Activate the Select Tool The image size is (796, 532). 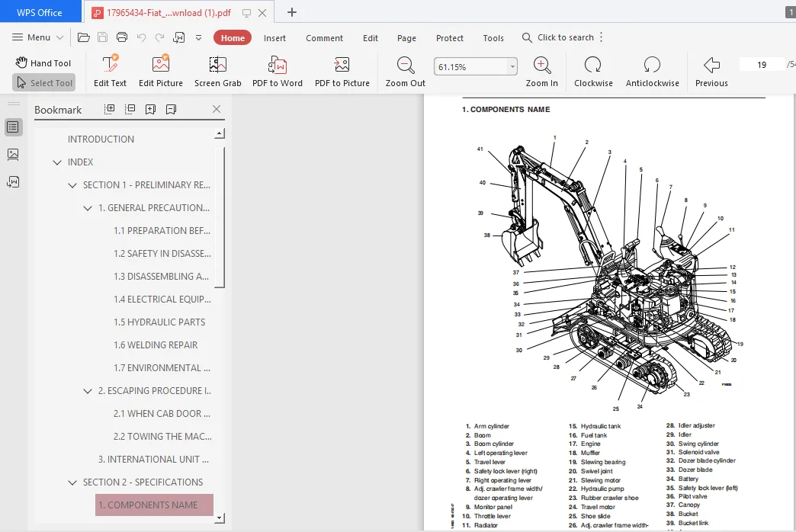(44, 83)
